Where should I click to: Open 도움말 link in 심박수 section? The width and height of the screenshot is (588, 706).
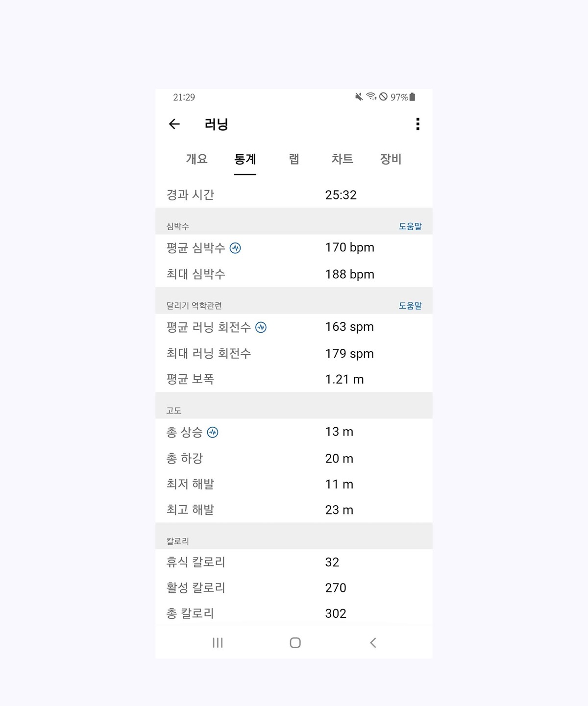[410, 226]
